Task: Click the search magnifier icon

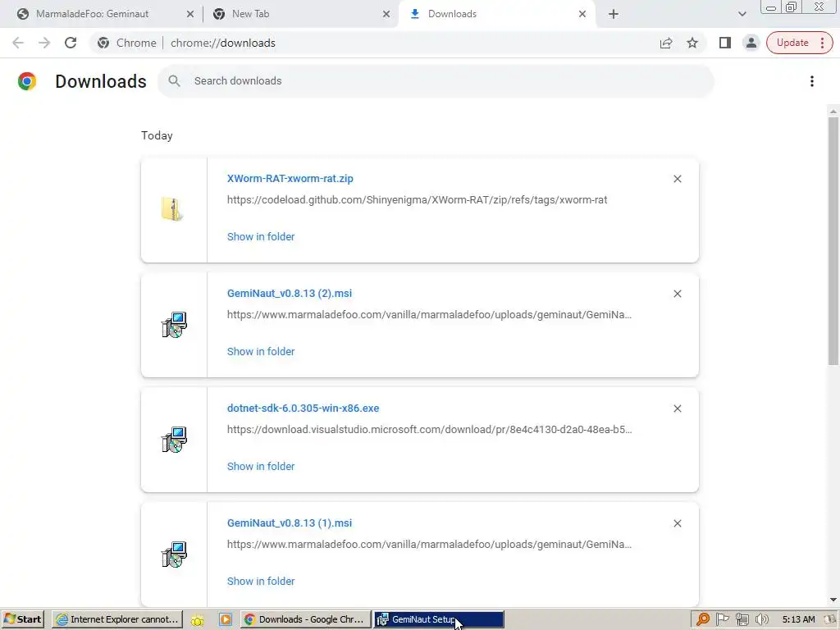Action: point(174,81)
